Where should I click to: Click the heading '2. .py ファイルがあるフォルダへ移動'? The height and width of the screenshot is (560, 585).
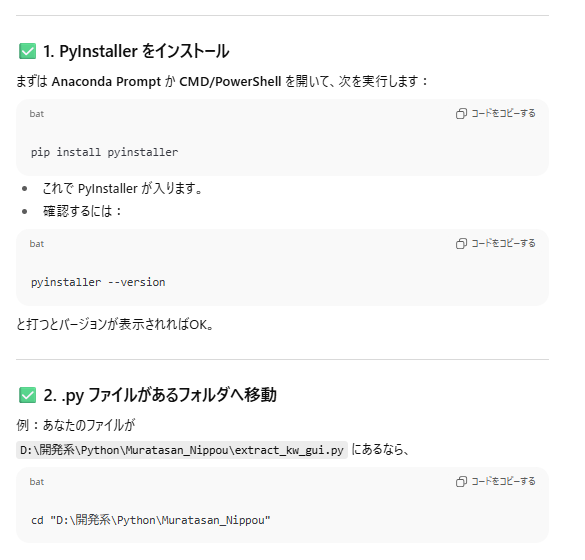click(x=160, y=395)
